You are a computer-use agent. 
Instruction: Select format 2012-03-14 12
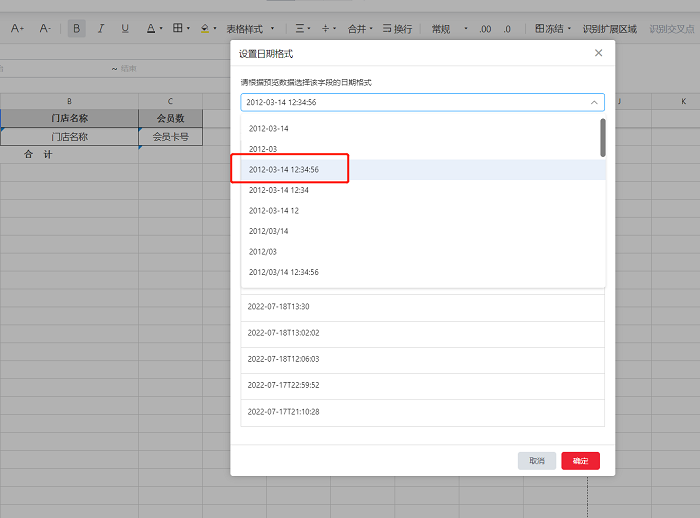point(423,211)
